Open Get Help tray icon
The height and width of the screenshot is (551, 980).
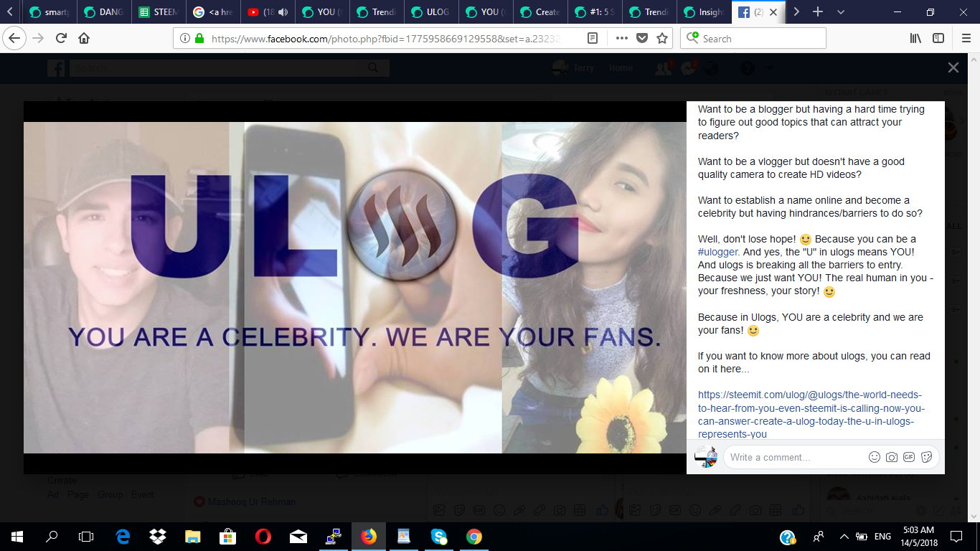pos(787,537)
